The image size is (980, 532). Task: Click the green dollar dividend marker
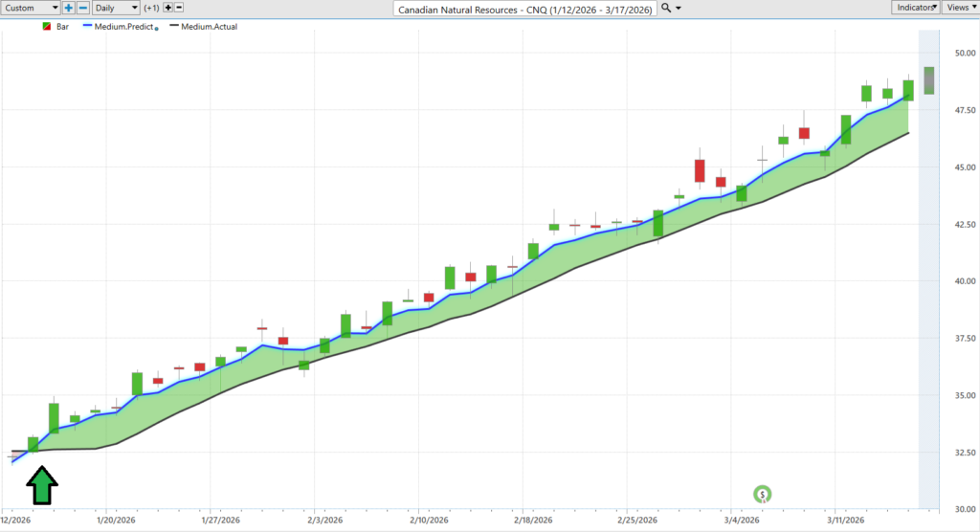763,495
